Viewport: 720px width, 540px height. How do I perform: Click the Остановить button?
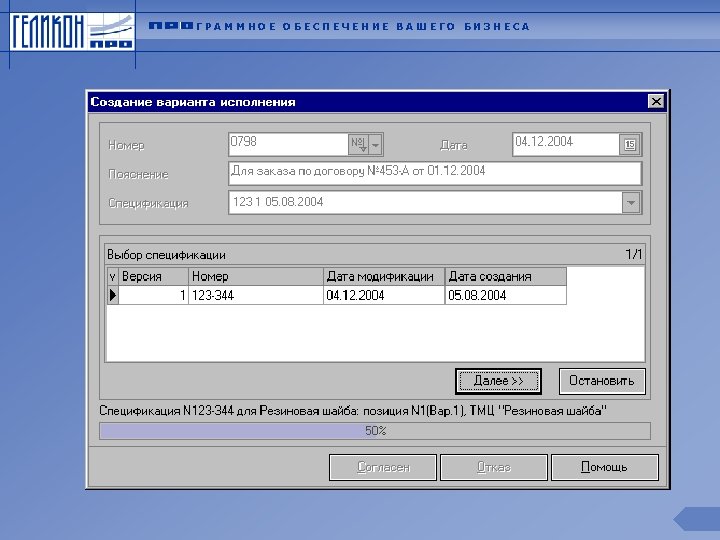click(x=602, y=381)
